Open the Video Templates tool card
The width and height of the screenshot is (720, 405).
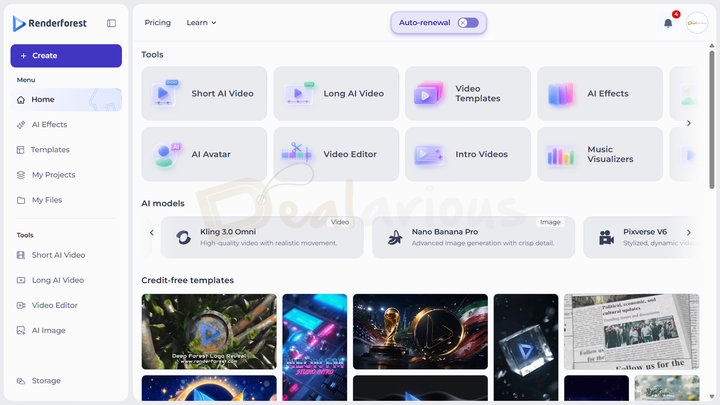coord(468,94)
